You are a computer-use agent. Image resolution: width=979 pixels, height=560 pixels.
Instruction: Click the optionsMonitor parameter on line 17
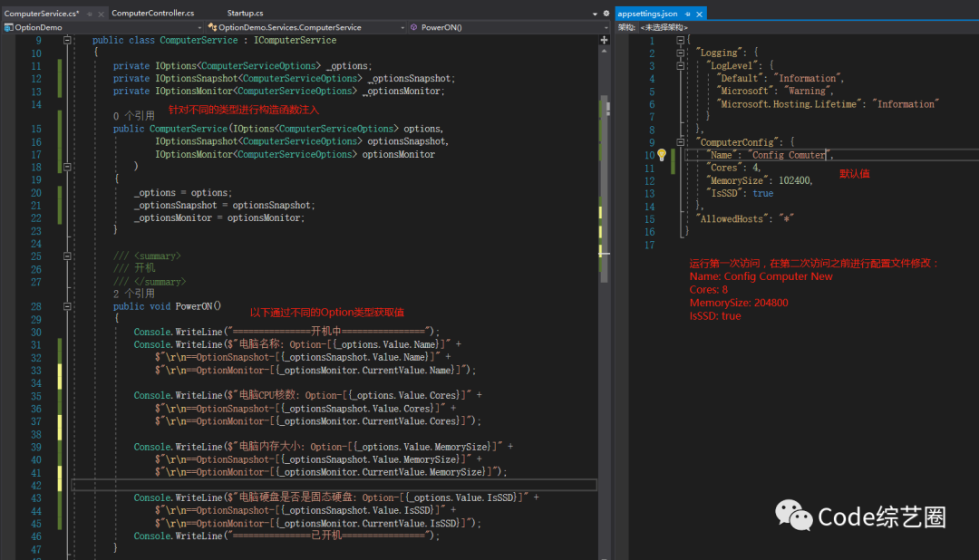pos(398,154)
